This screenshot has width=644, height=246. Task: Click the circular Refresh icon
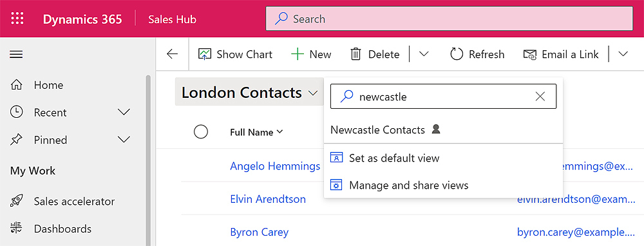click(x=457, y=54)
